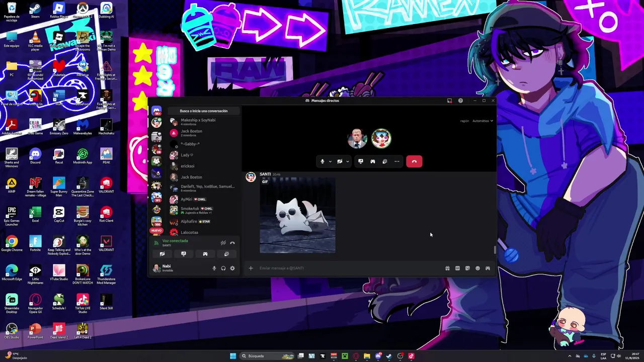Open chat with Lalocotaa
Viewport: 644px width, 362px height.
[203, 232]
